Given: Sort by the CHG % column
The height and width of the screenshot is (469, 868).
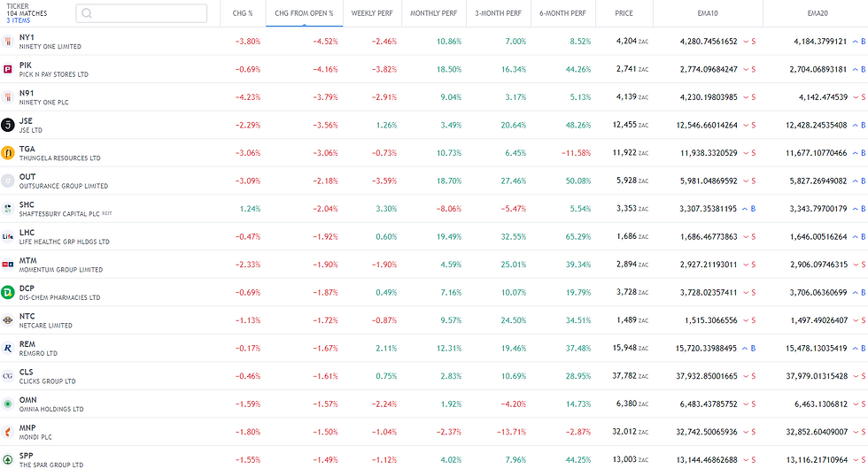Looking at the screenshot, I should (x=243, y=14).
